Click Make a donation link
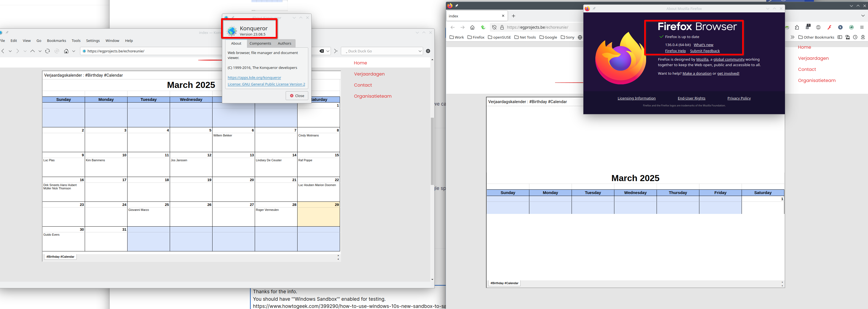The height and width of the screenshot is (309, 868). point(697,74)
